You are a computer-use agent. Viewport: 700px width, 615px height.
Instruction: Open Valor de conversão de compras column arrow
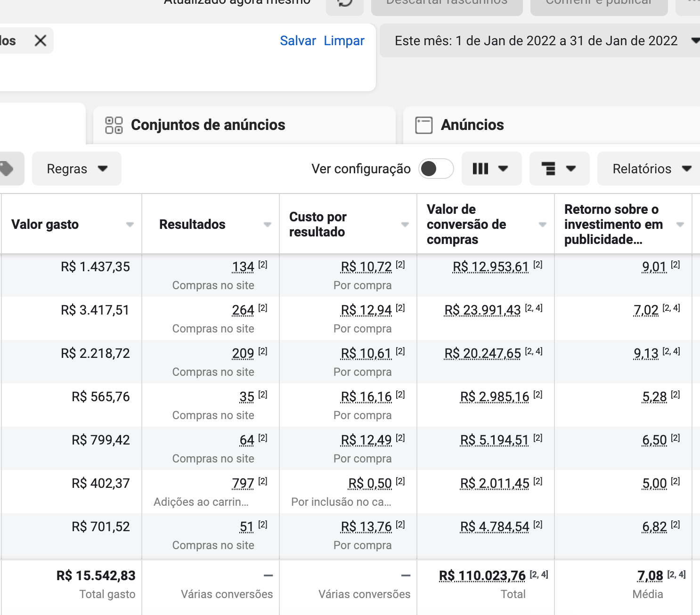[x=543, y=225]
